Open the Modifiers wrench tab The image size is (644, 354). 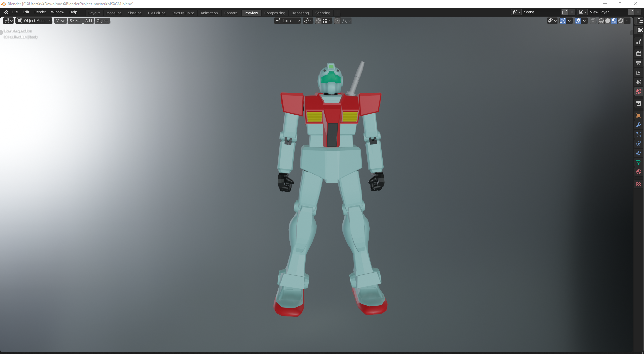[x=639, y=125]
